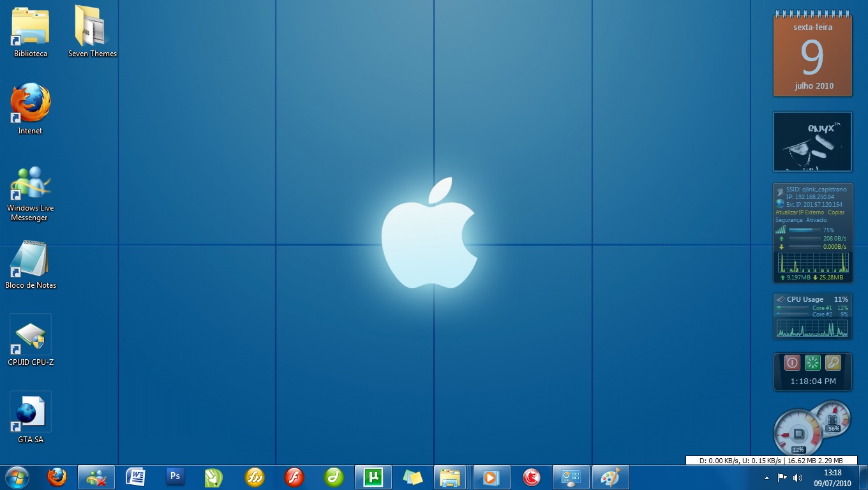
Task: Click the Core #1 usage bar
Action: pyautogui.click(x=793, y=308)
